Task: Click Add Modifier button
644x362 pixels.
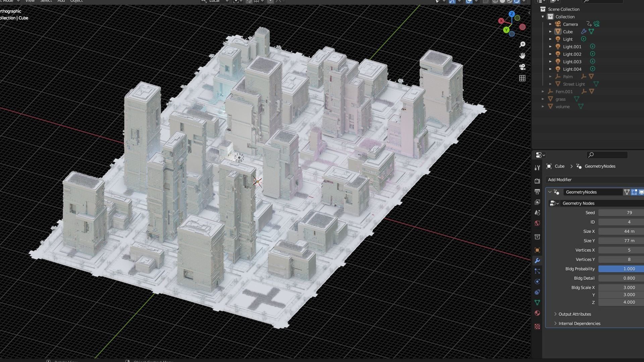Action: (x=595, y=180)
